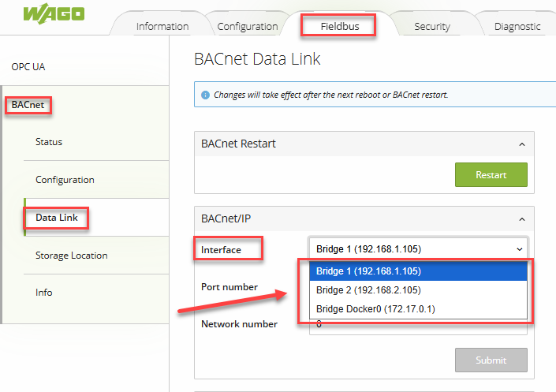Click the BACnet Data Link heading

257,59
